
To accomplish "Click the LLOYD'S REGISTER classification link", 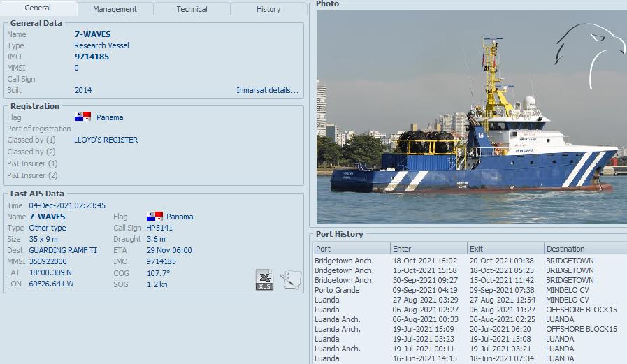I will [106, 140].
